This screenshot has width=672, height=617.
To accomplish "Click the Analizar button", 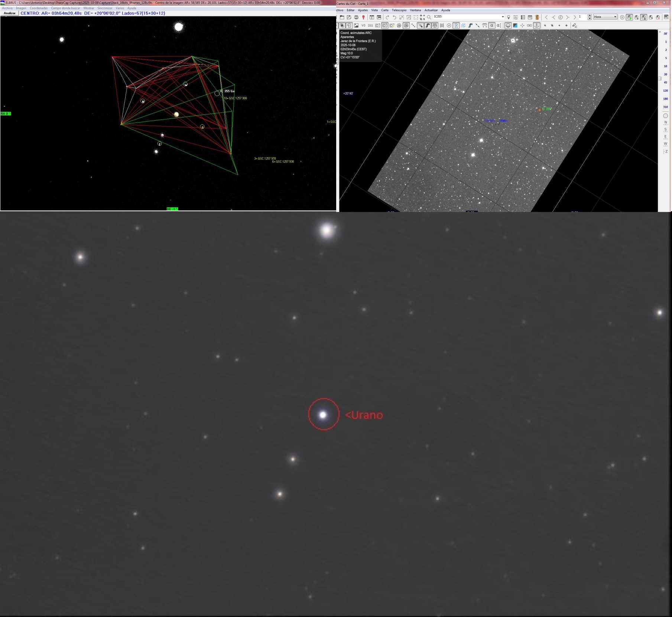I will 10,13.
